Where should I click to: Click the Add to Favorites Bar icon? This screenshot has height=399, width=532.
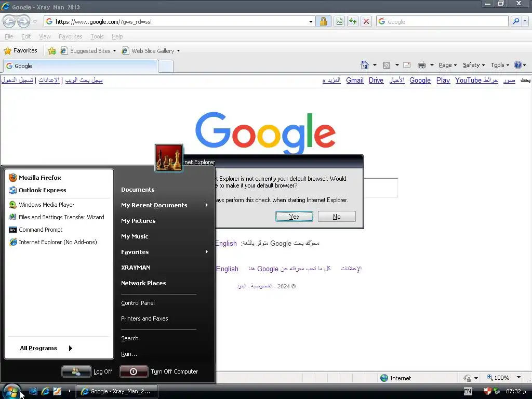[x=52, y=51]
